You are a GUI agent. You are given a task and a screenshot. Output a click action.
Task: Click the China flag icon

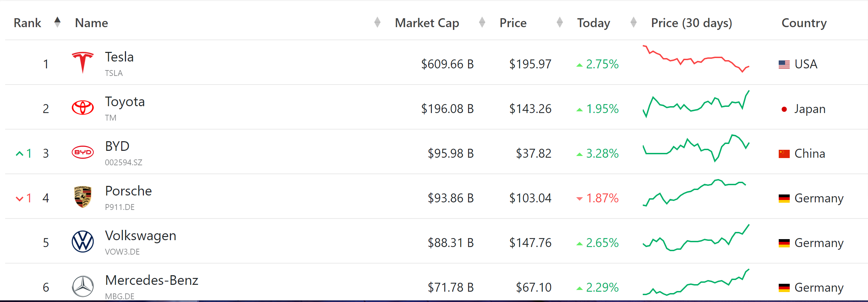click(x=784, y=154)
